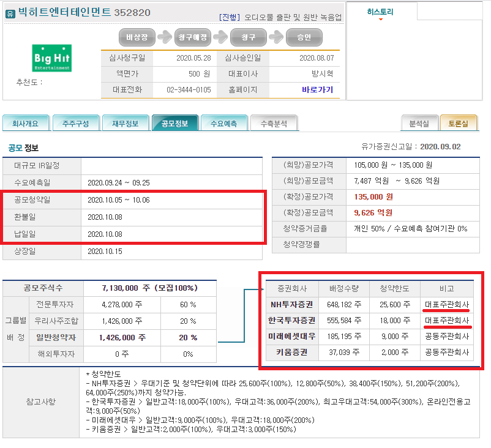Click the Big Hit Entertainment logo
This screenshot has width=491, height=448.
pyautogui.click(x=52, y=58)
